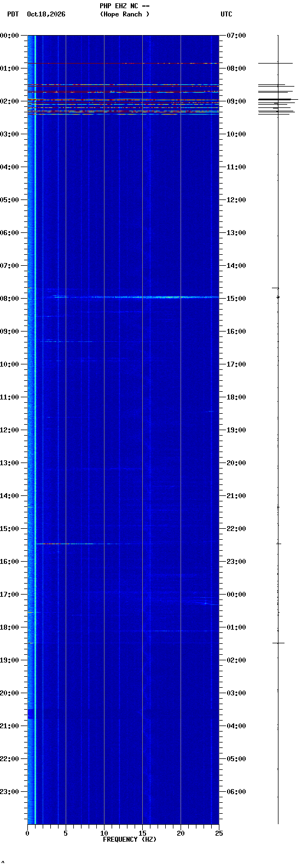Click the PDT time label '06:00'

(10, 233)
